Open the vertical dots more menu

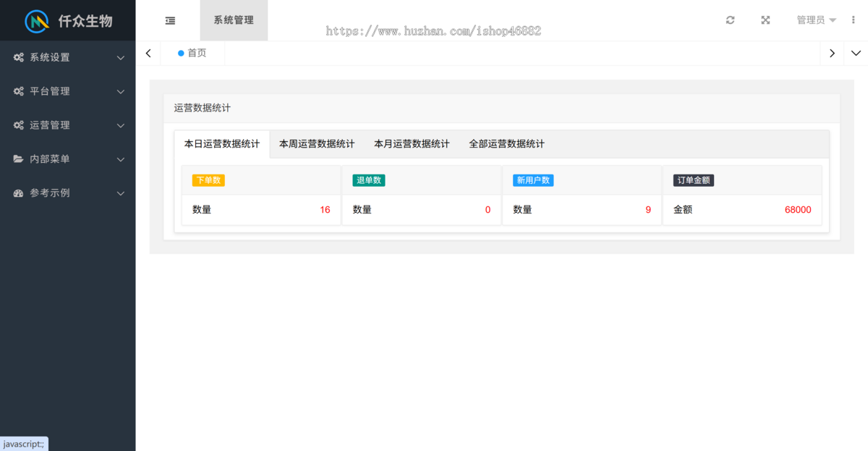point(854,20)
